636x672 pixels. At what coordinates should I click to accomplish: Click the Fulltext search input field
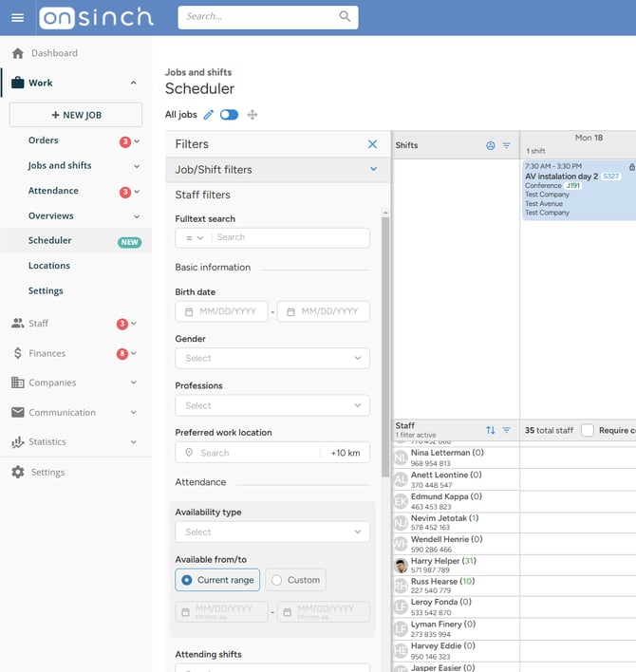(x=291, y=237)
